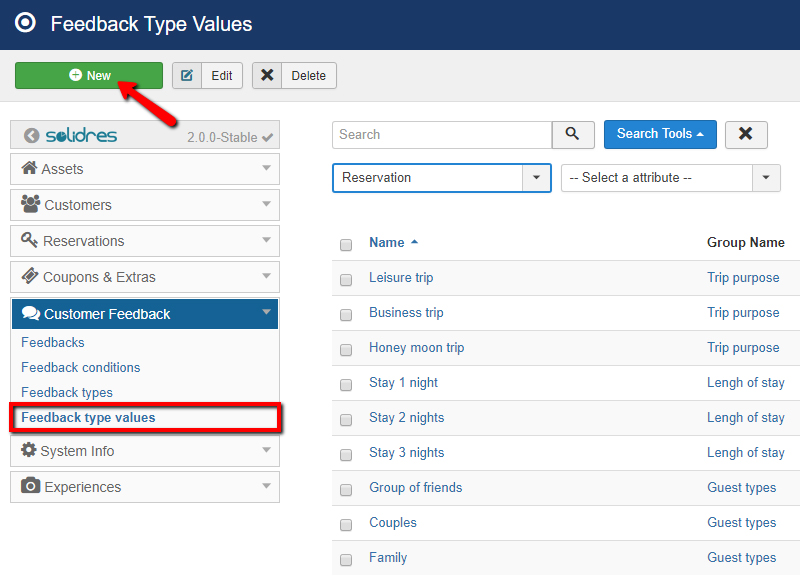
Task: Click the Reservations wrench icon
Action: pyautogui.click(x=29, y=241)
